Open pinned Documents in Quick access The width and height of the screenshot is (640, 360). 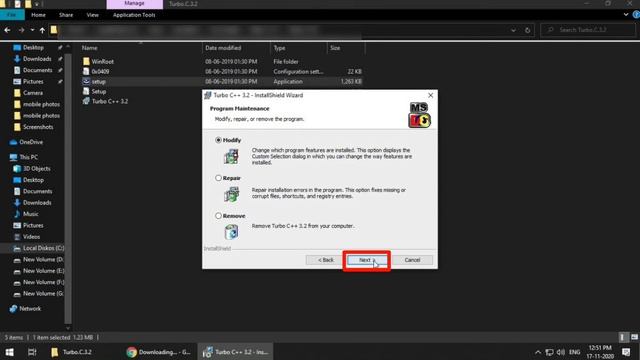[38, 70]
